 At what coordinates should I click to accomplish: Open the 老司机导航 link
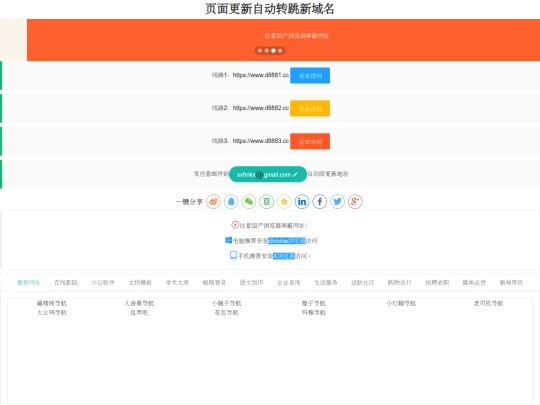489,303
